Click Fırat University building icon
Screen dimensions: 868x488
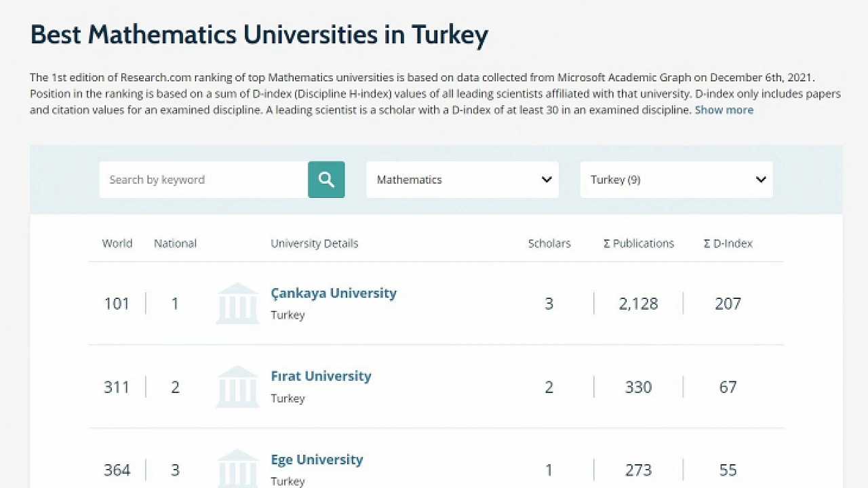pos(237,386)
